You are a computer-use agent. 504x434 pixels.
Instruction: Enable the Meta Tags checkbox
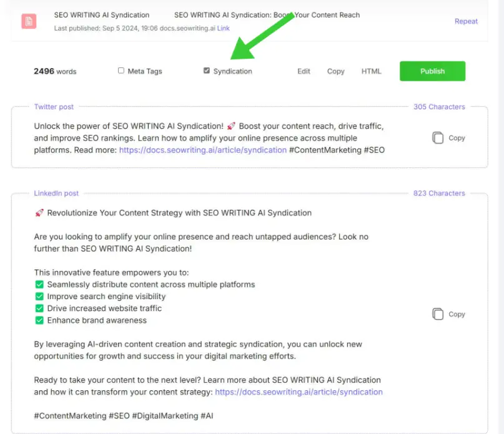point(121,71)
